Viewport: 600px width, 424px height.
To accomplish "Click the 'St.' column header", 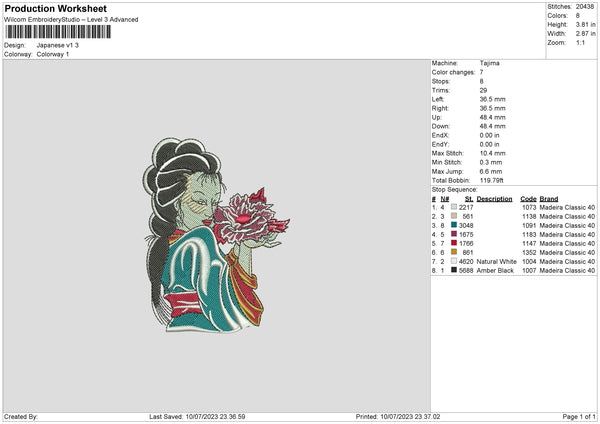I will tap(469, 199).
